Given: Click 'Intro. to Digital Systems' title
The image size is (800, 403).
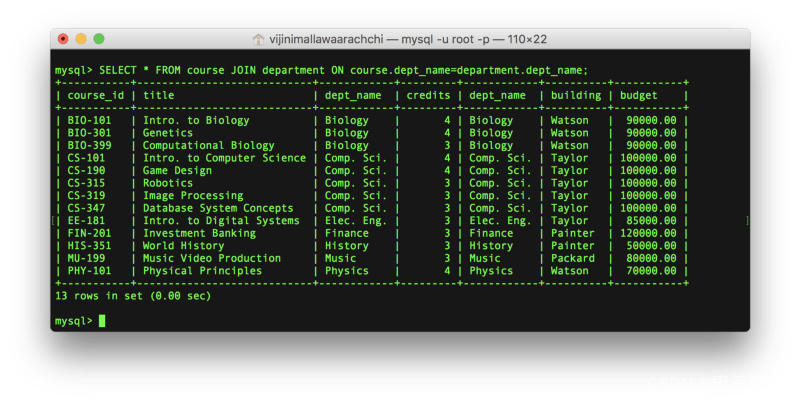Looking at the screenshot, I should pos(221,221).
